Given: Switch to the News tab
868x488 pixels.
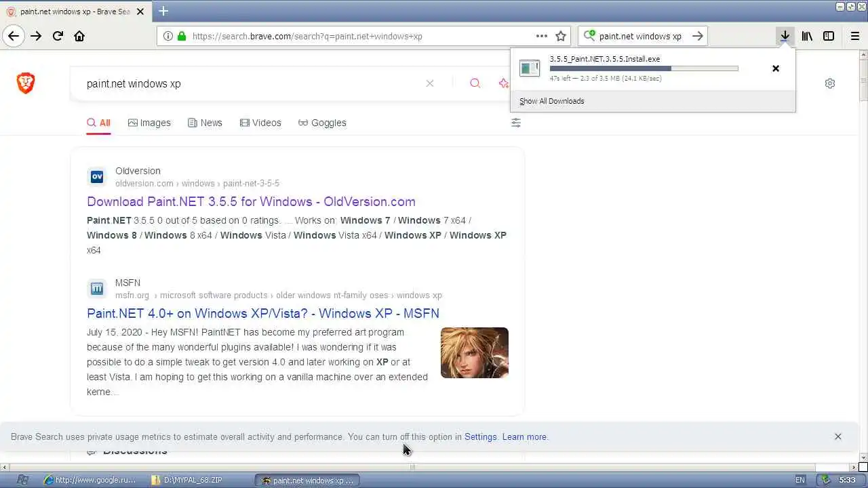Looking at the screenshot, I should [205, 123].
